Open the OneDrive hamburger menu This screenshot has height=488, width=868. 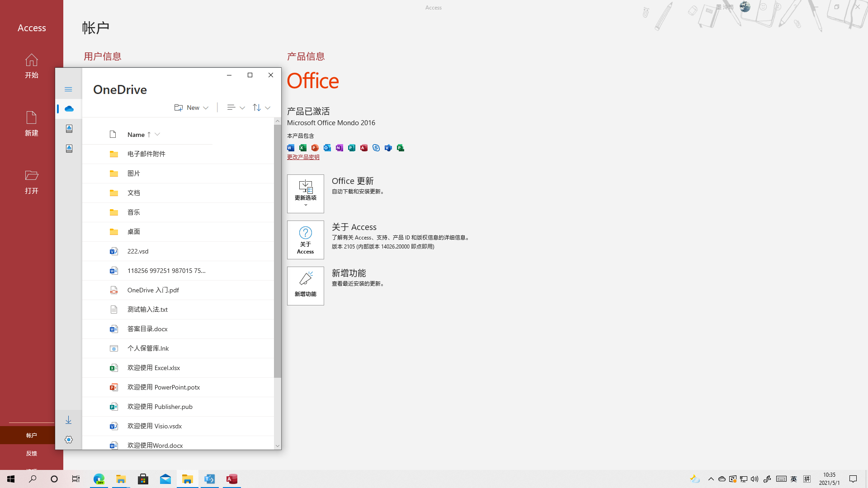click(x=68, y=89)
